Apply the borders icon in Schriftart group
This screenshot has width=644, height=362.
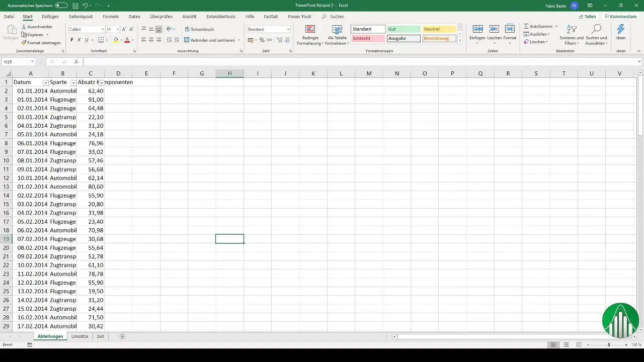click(x=101, y=40)
